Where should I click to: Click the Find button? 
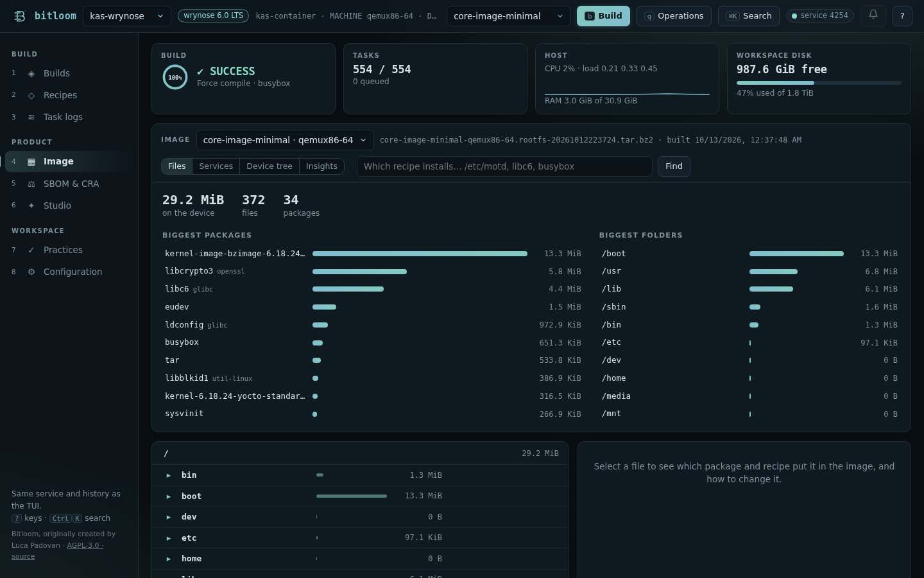[x=674, y=166]
